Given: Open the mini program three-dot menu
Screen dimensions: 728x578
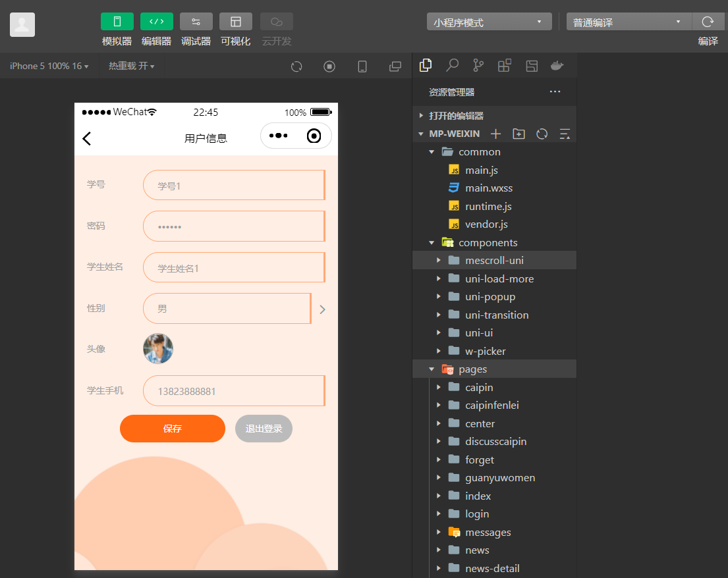Looking at the screenshot, I should [279, 136].
